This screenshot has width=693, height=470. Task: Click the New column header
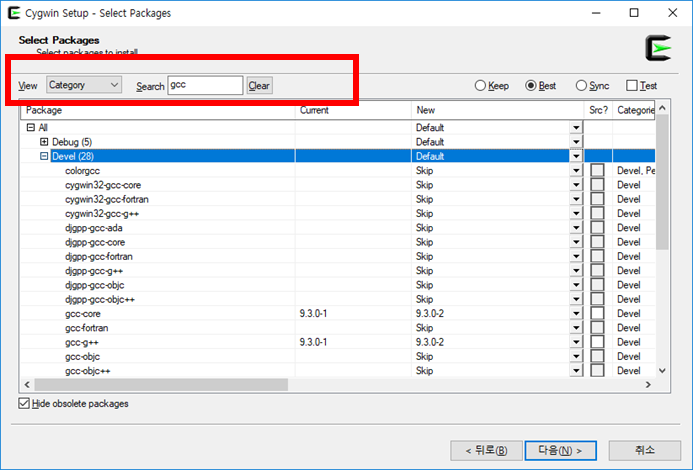498,110
